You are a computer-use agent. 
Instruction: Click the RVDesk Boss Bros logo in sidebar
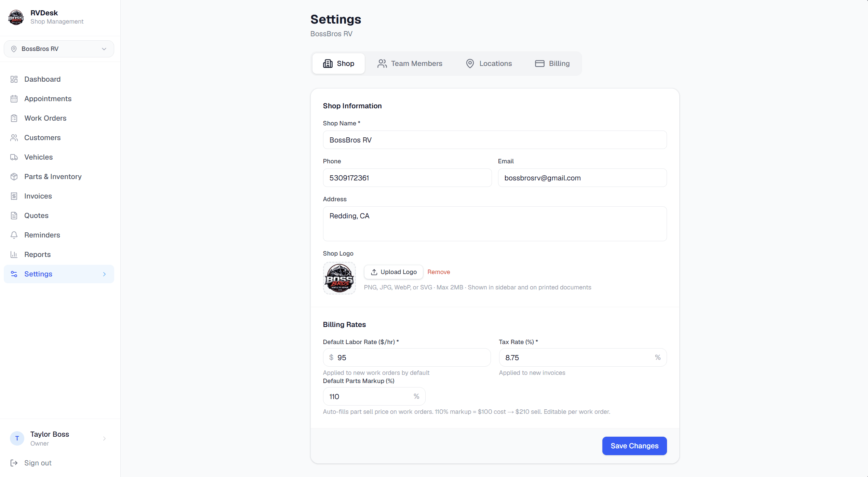tap(16, 17)
